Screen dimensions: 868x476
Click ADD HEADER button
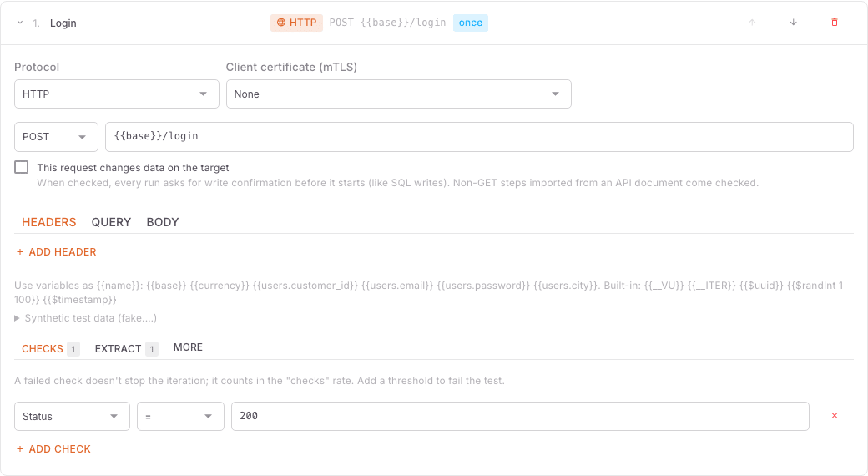click(x=57, y=252)
